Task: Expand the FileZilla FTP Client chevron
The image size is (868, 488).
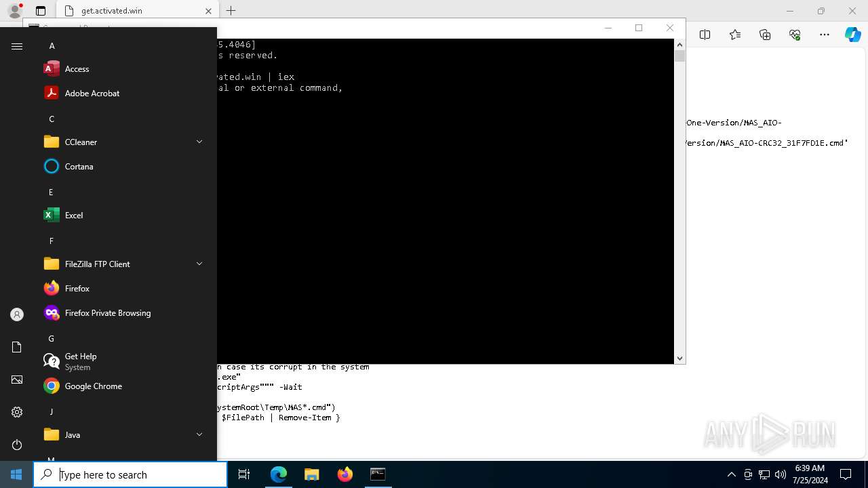Action: 199,264
